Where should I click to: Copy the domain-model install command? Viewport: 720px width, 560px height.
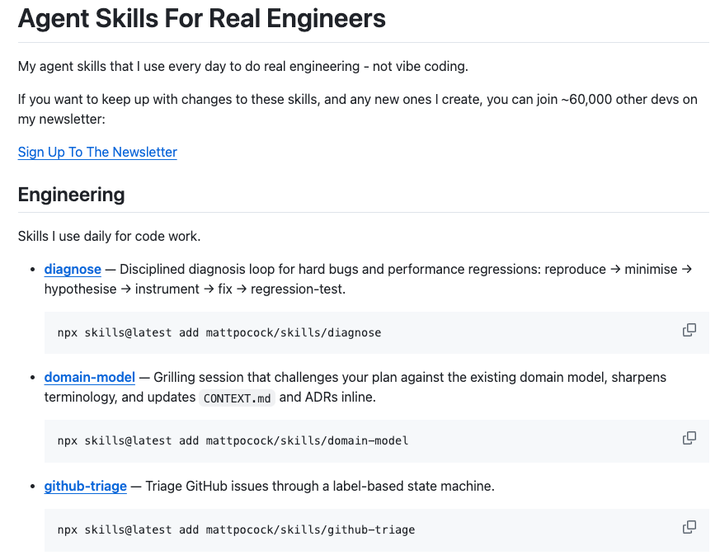click(689, 438)
